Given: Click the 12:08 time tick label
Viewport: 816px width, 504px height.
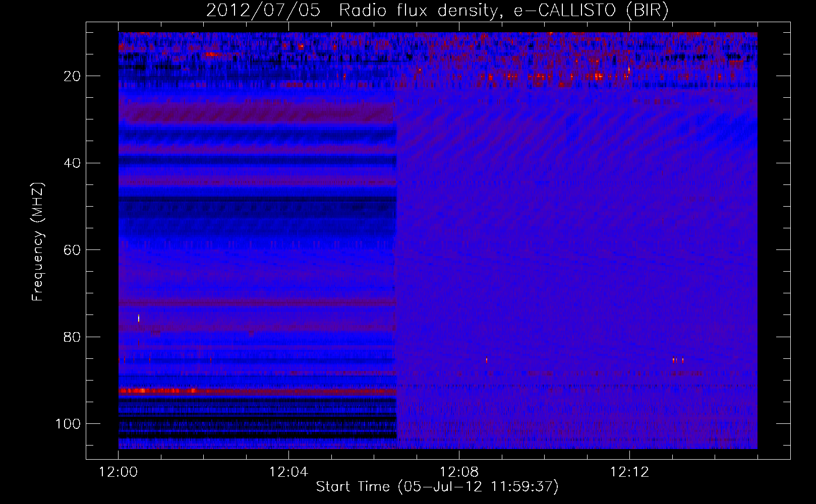Looking at the screenshot, I should coord(459,472).
